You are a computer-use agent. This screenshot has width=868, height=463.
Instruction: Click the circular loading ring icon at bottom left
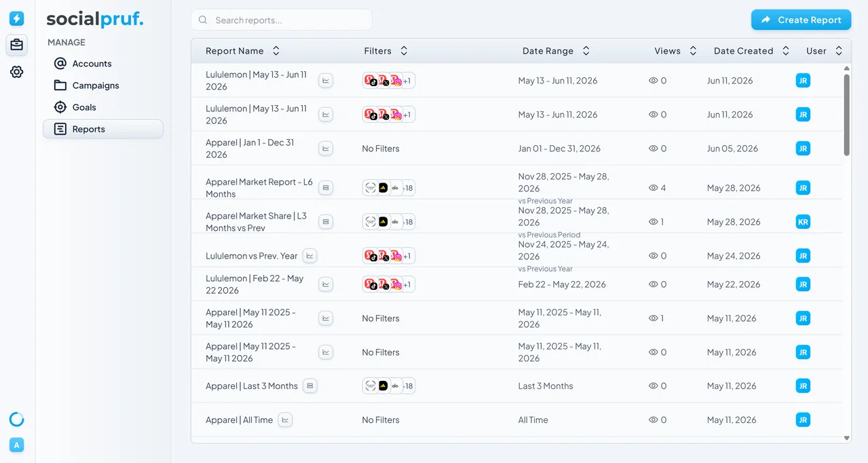tap(16, 419)
